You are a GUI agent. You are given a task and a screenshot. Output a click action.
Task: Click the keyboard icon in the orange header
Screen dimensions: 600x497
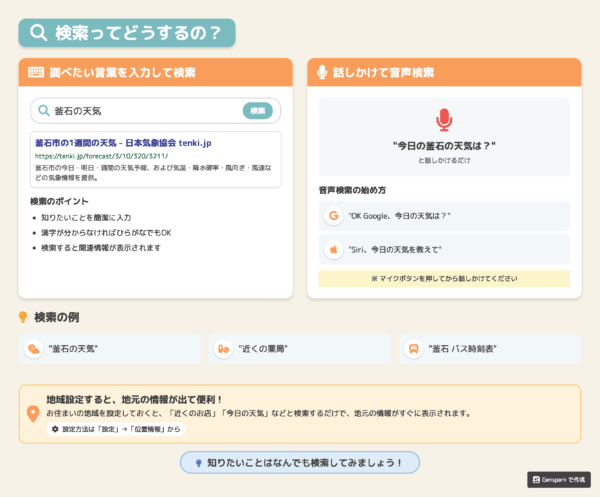tap(36, 73)
